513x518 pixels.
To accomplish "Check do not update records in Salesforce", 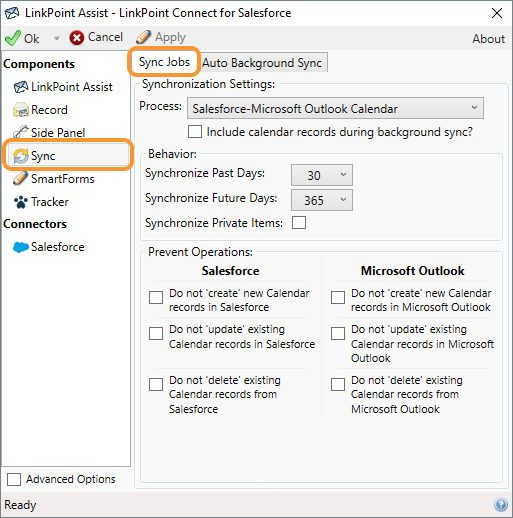I will click(x=156, y=333).
